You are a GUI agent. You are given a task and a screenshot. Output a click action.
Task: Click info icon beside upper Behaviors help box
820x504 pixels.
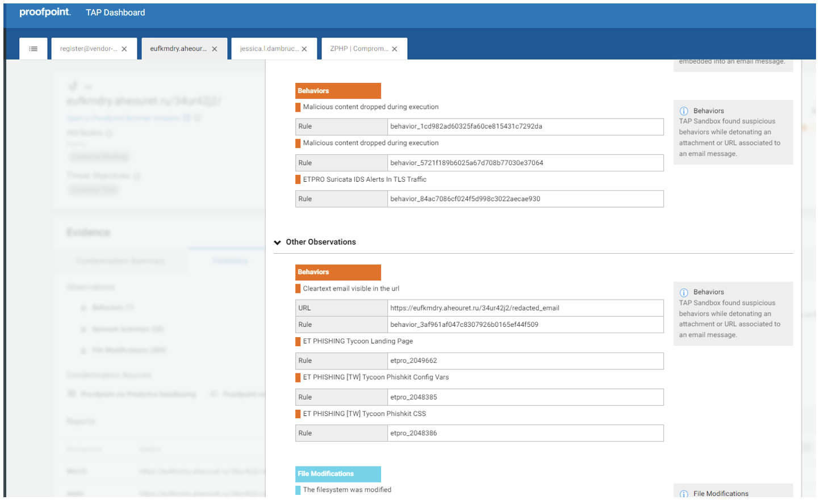pyautogui.click(x=684, y=111)
